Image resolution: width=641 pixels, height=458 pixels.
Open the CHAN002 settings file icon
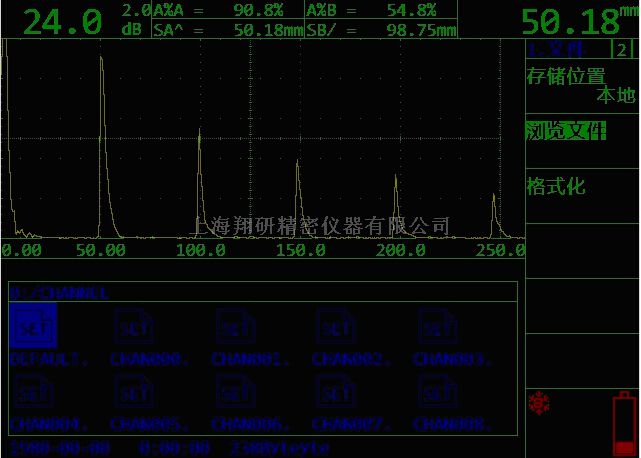(336, 326)
